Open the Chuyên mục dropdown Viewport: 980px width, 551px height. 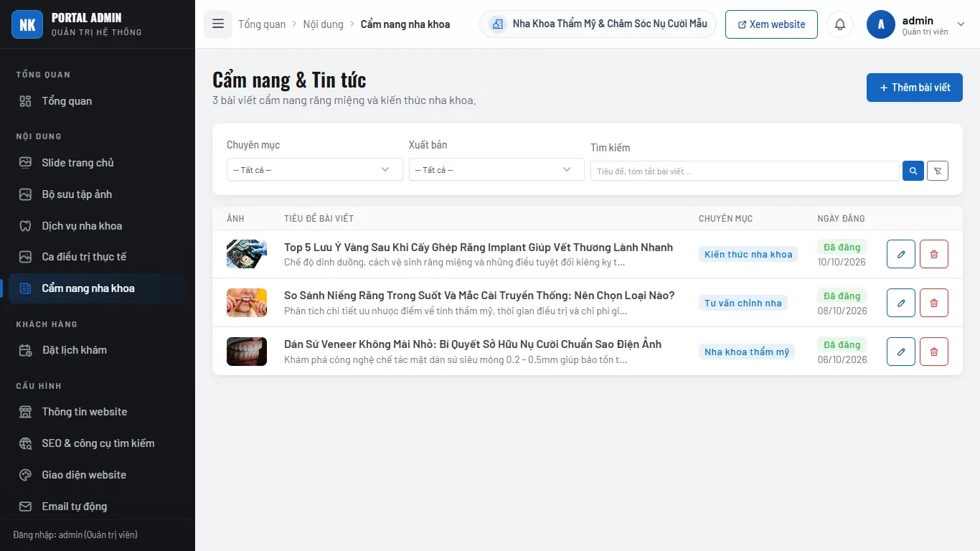pos(315,169)
